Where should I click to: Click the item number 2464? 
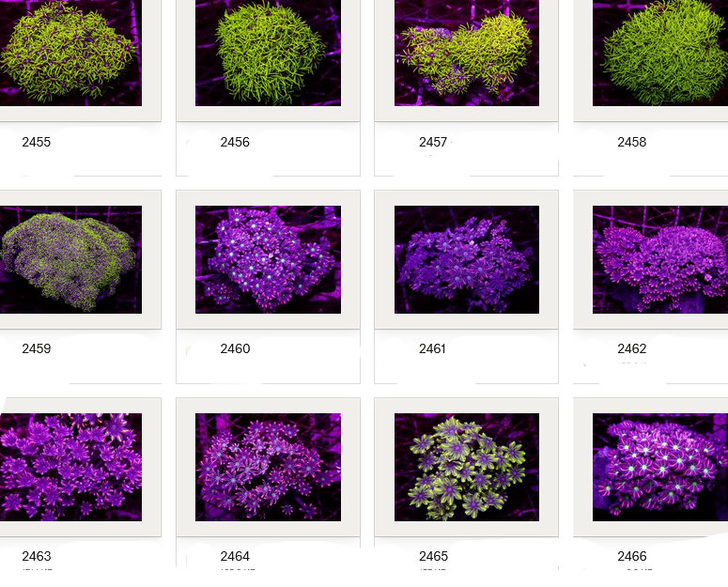point(235,556)
